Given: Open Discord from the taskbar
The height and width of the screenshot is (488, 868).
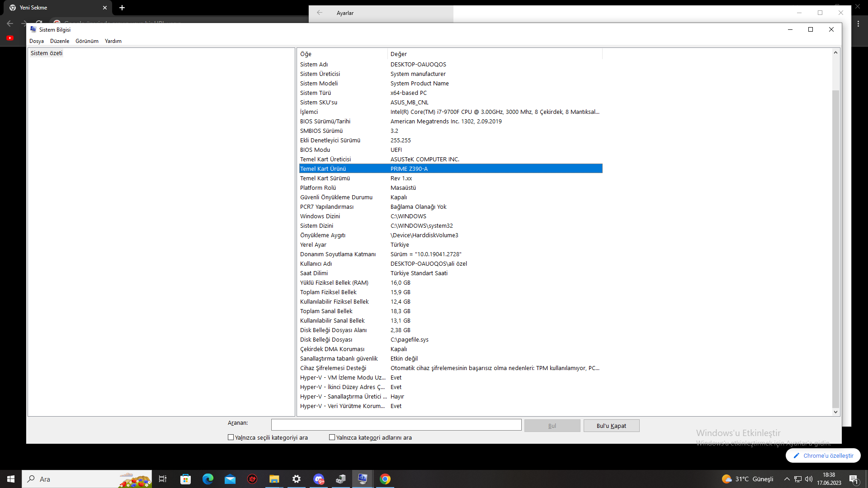Looking at the screenshot, I should coord(319,479).
